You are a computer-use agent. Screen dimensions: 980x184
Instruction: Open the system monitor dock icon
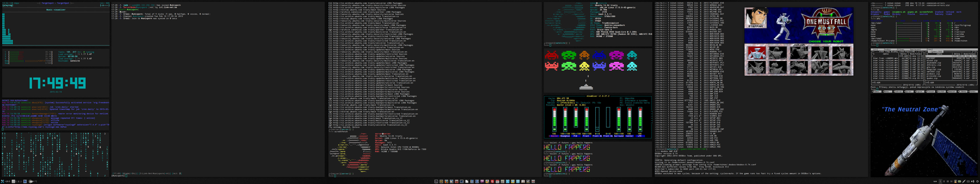[x=441, y=181]
